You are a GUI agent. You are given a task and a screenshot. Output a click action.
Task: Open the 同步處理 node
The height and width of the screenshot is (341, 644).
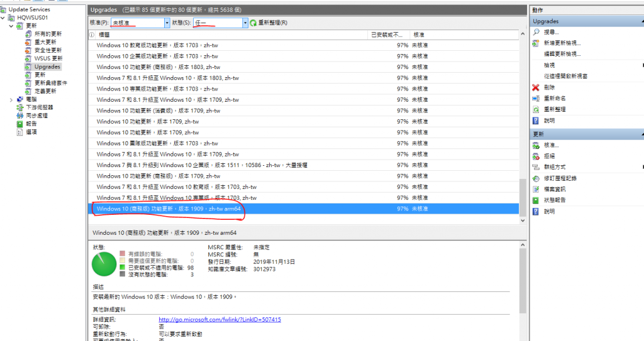click(37, 116)
